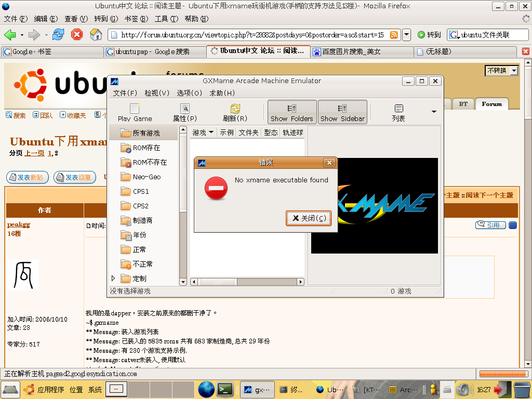Screen dimensions: 532x399
Task: Open the 文件(F) menu in GXMame
Action: pyautogui.click(x=125, y=93)
